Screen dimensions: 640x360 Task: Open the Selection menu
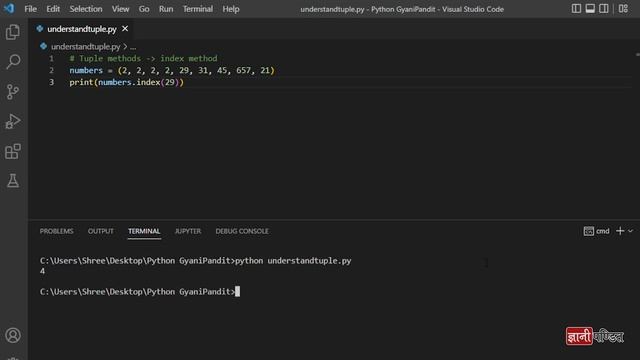point(86,9)
